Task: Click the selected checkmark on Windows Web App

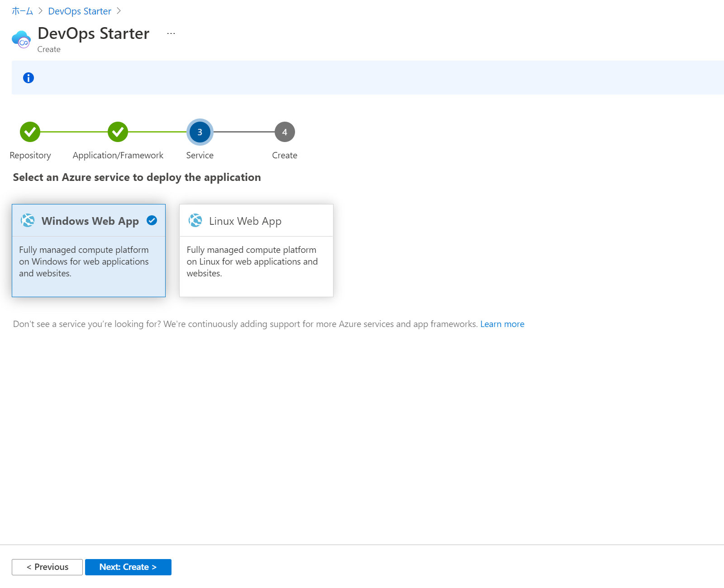Action: (x=152, y=220)
